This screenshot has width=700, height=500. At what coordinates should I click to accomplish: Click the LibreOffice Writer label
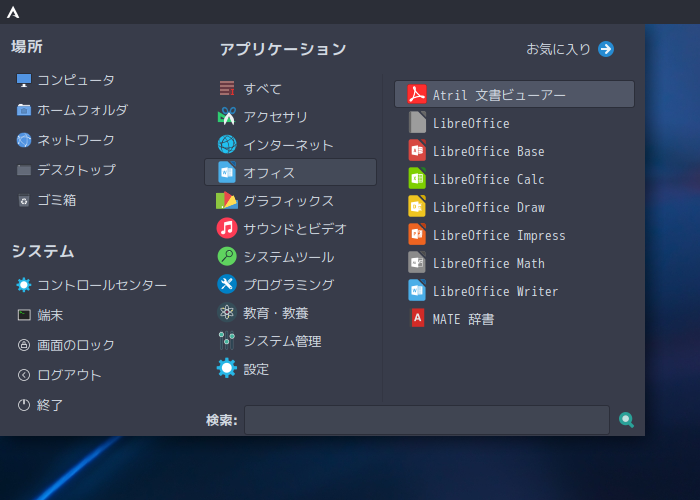click(x=496, y=291)
